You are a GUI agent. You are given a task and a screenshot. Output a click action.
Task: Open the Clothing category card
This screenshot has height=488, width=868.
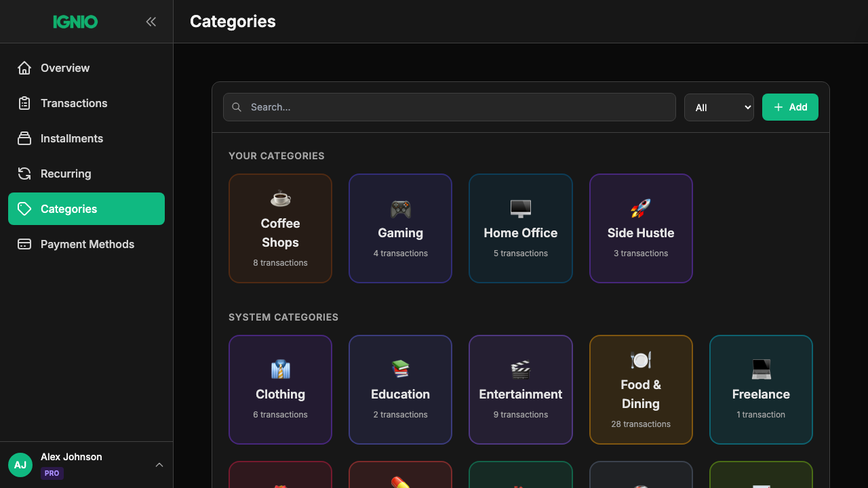[280, 390]
